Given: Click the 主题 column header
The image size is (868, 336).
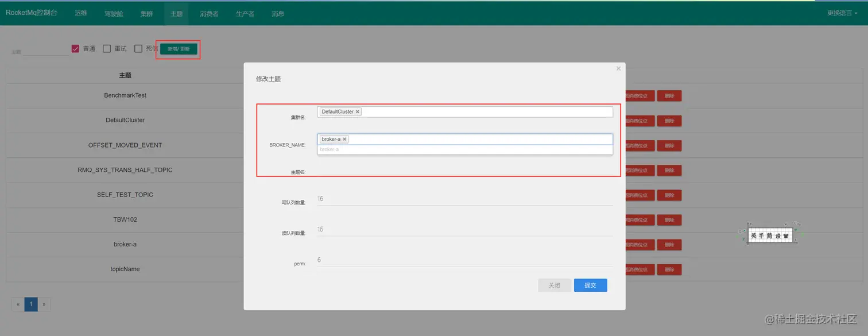Looking at the screenshot, I should tap(125, 75).
